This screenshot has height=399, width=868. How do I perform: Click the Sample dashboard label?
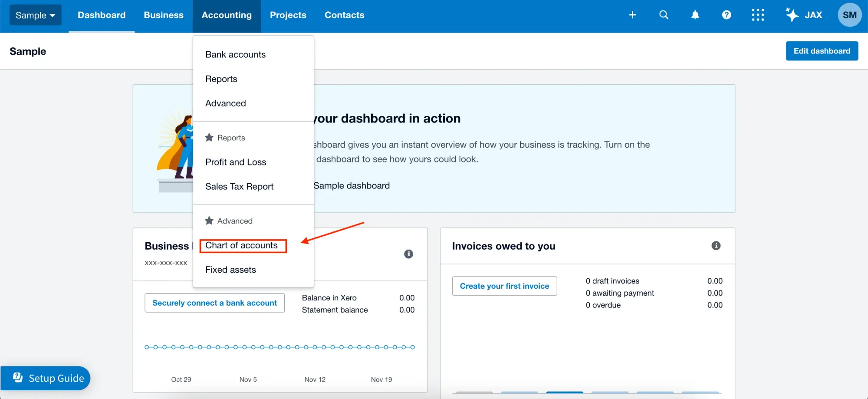(352, 186)
